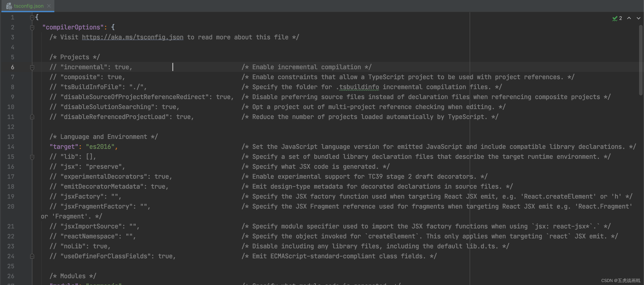Click the /* Modules */ comment
The width and height of the screenshot is (644, 285).
[x=73, y=276]
